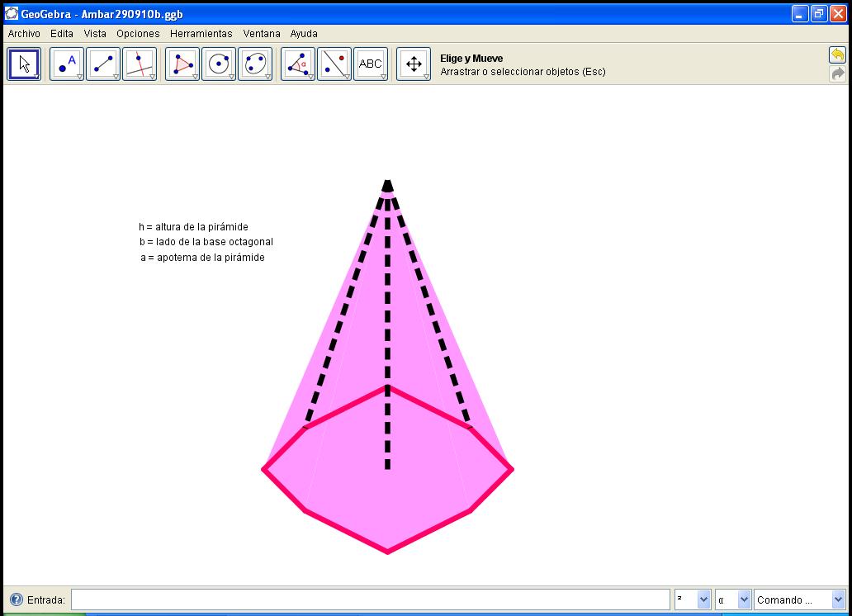
Task: Select the ABC Insert Text tool
Action: click(x=371, y=64)
